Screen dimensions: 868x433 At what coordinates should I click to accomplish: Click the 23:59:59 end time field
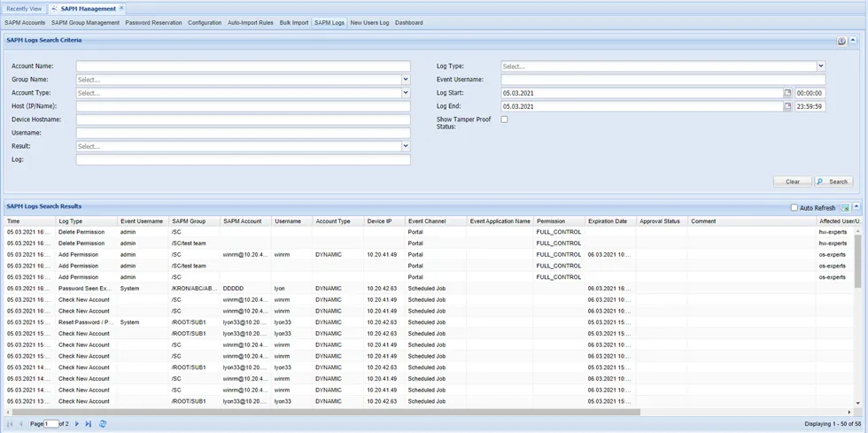coord(810,106)
